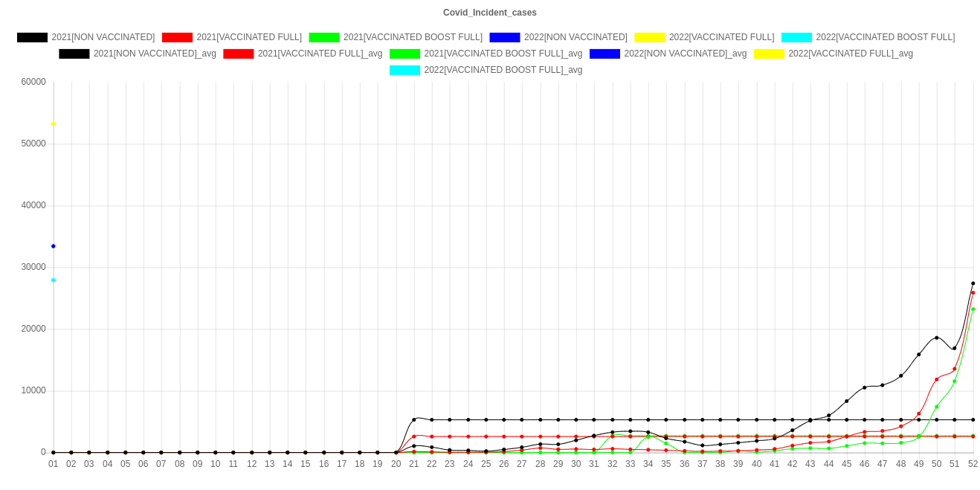Click cyan swatch for 2022[VACCINATED BOOST FULL]
This screenshot has width=980, height=490.
(796, 37)
